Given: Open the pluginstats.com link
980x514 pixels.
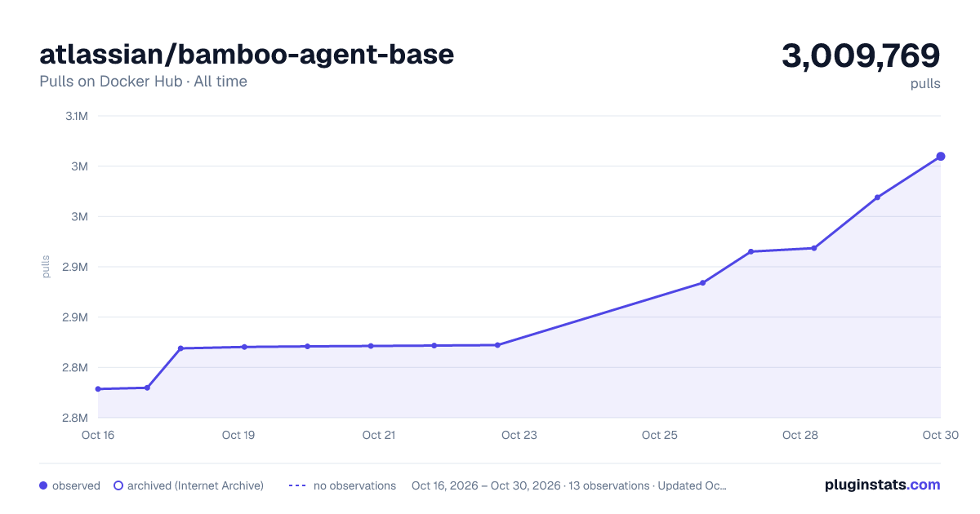Looking at the screenshot, I should tap(883, 485).
